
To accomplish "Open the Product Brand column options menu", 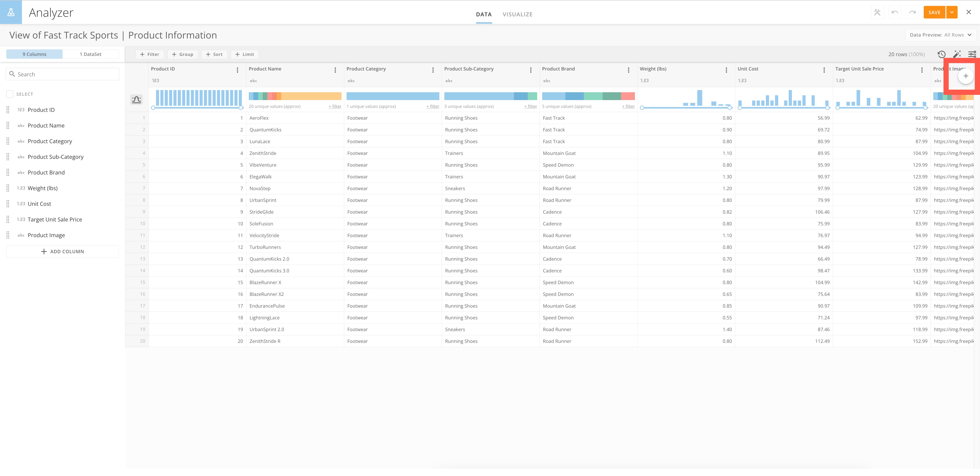I will click(x=629, y=70).
